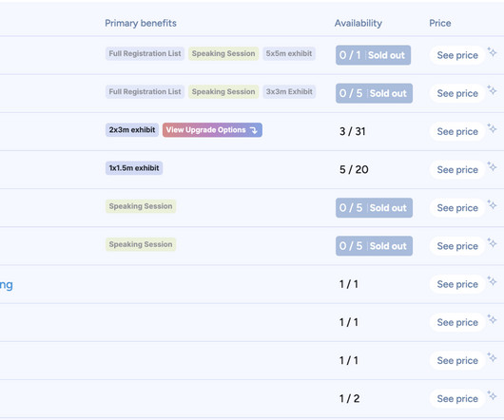See price for the 1 / 2 availability row
Screen dimensions: 504x420
(457, 399)
